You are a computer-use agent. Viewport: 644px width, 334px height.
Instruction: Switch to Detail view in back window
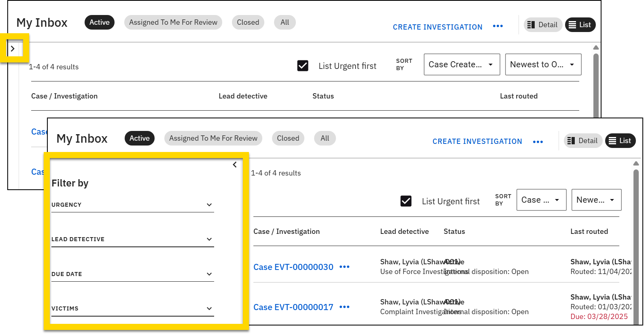pos(543,25)
